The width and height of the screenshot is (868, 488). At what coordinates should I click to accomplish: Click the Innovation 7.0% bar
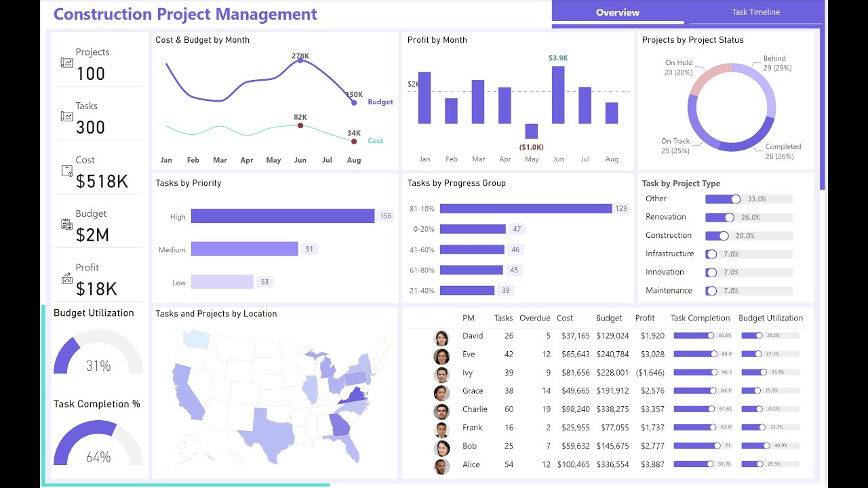749,272
